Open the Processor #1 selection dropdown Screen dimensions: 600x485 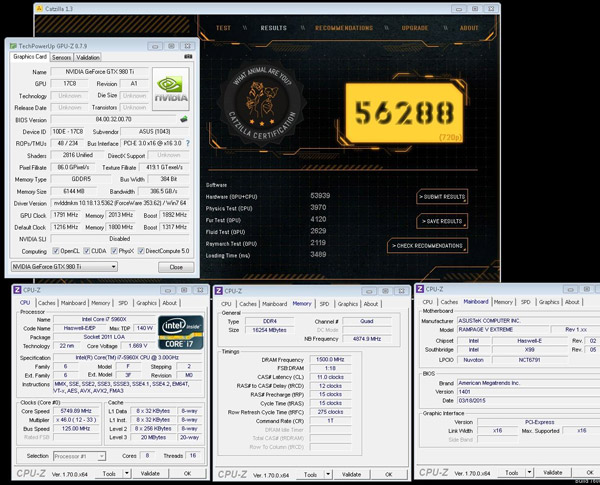coord(79,456)
